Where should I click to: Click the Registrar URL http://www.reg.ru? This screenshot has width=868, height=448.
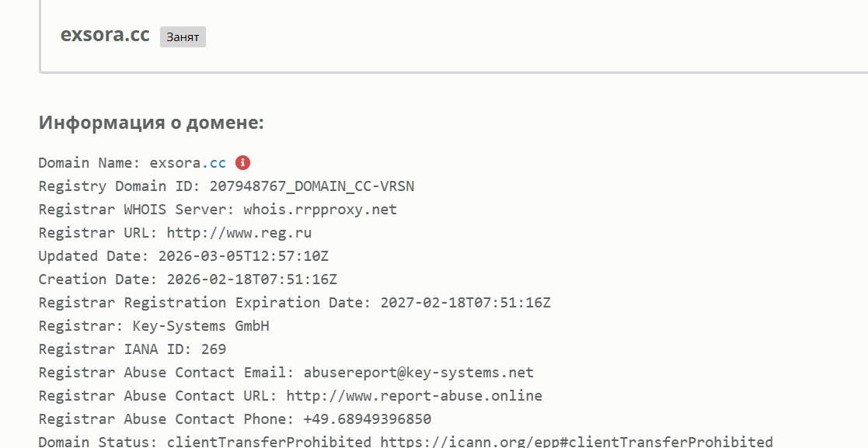(x=239, y=233)
